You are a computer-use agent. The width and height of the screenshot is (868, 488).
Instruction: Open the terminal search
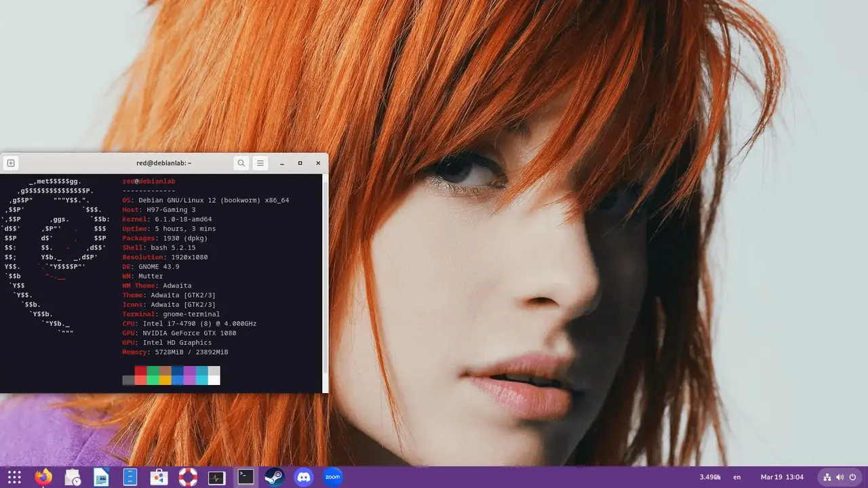pos(241,163)
